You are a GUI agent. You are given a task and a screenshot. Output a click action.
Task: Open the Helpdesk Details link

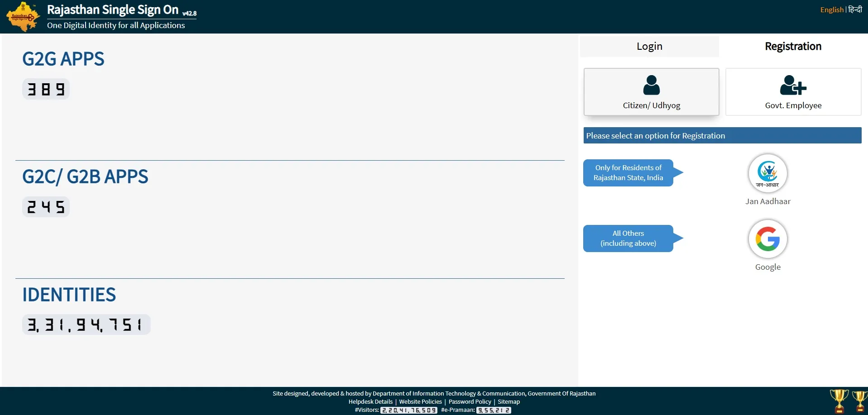coord(370,402)
